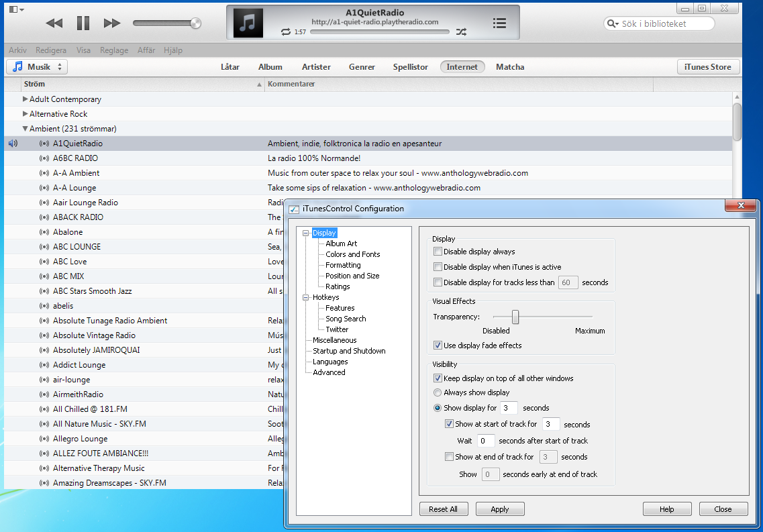Open the Reglage menu

[x=114, y=50]
